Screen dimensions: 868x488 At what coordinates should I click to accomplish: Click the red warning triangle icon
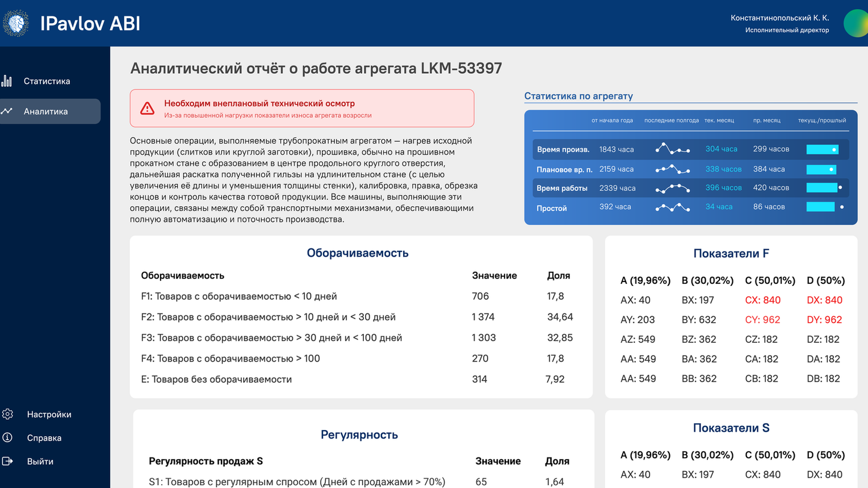coord(148,108)
